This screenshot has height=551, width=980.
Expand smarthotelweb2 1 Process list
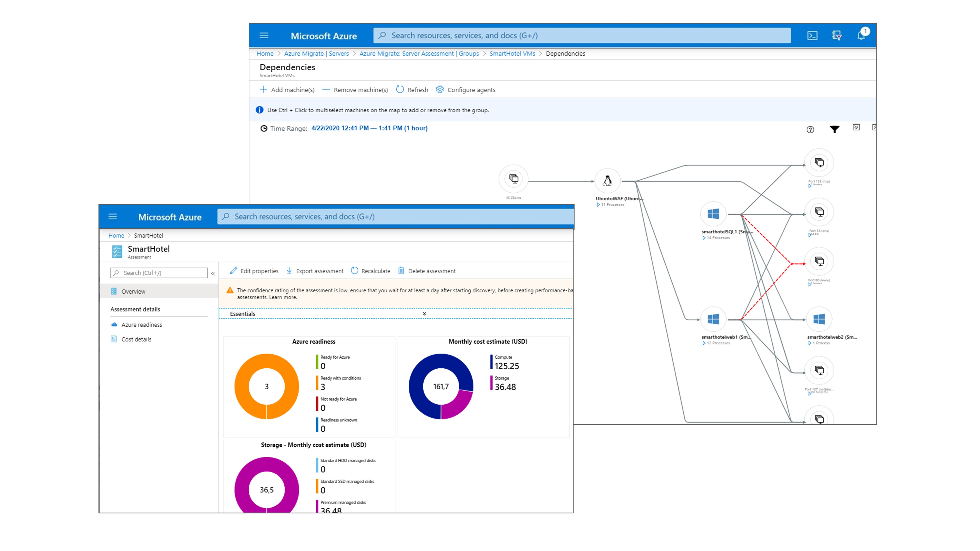point(809,343)
